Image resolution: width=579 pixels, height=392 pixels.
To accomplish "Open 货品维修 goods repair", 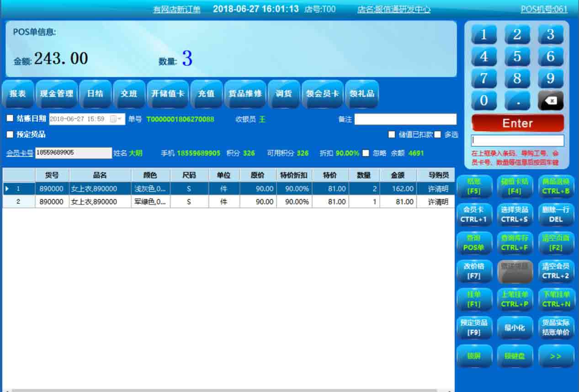I will 245,94.
